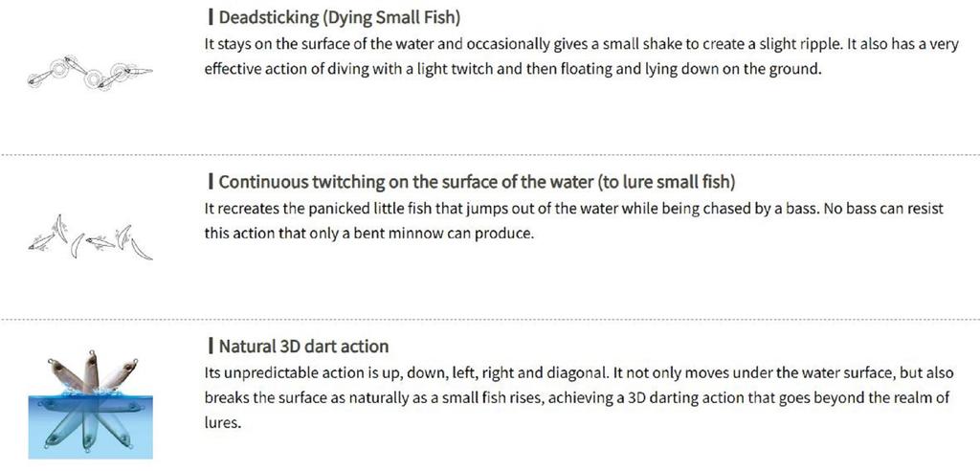Click the bar marker beside Natural 3D dart

click(210, 346)
